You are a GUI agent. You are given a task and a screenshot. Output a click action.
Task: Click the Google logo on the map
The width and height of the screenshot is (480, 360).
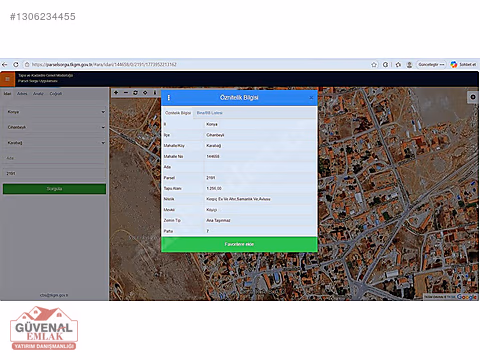point(467,297)
